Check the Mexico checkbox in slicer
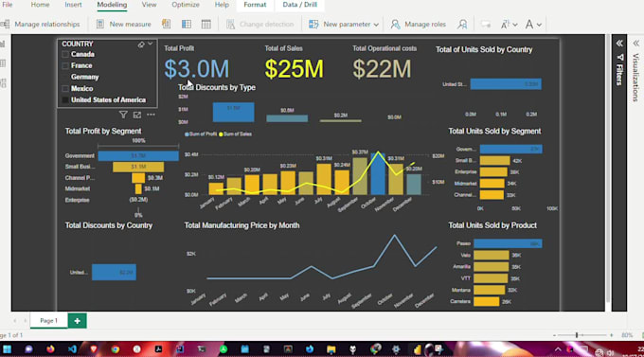Image resolution: width=644 pixels, height=357 pixels. [65, 88]
